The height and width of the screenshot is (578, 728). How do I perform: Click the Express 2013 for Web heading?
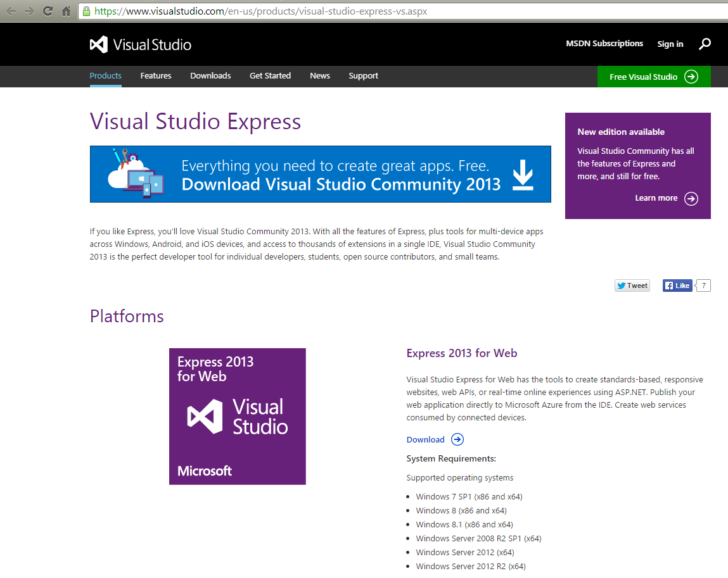tap(461, 353)
